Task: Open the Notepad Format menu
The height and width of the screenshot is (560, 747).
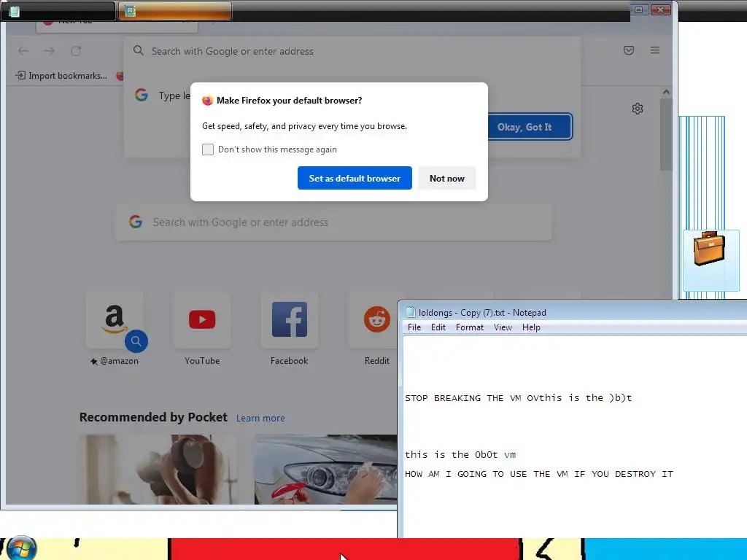Action: point(470,327)
